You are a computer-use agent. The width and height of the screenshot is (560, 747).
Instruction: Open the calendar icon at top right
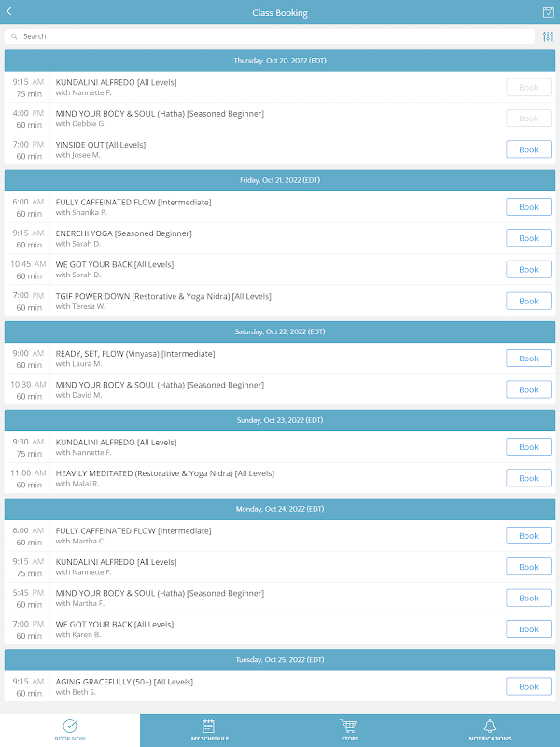point(548,12)
